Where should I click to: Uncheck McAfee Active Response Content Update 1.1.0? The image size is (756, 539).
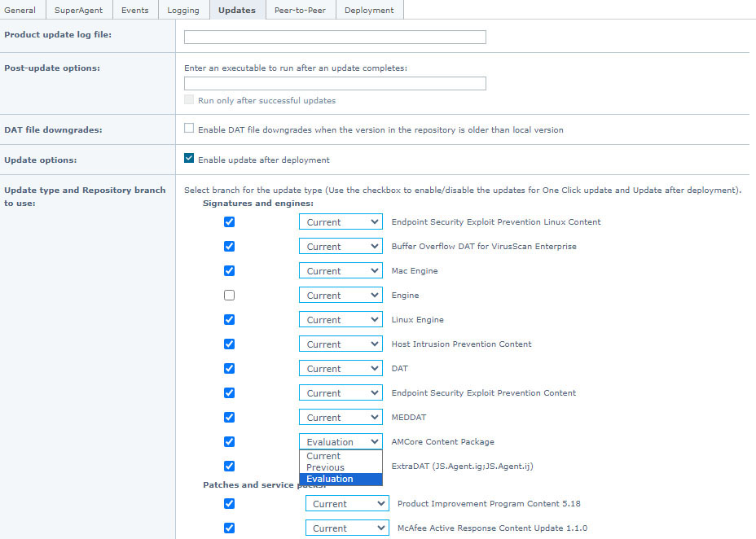229,528
